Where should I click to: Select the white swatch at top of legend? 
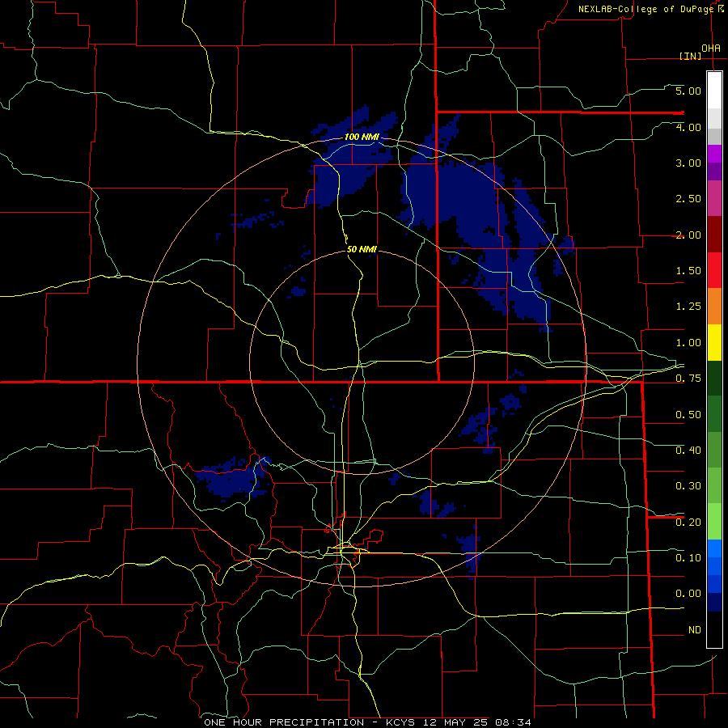point(714,90)
